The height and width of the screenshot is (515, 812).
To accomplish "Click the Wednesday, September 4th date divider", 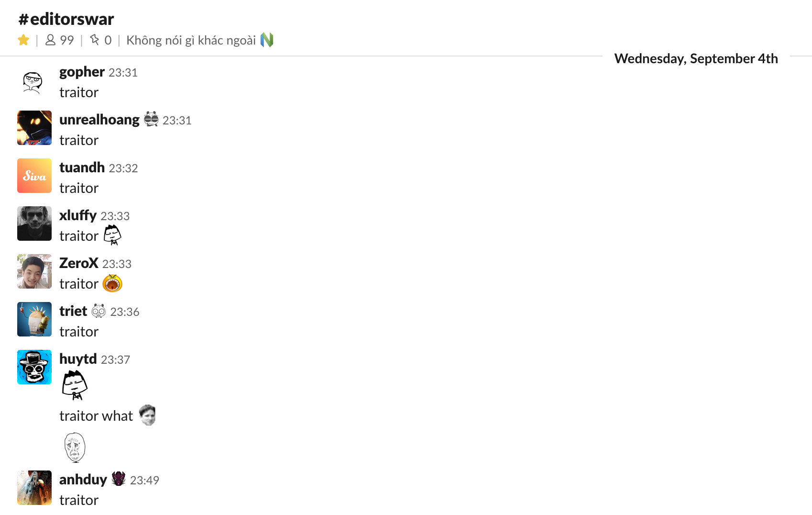I will [x=696, y=58].
